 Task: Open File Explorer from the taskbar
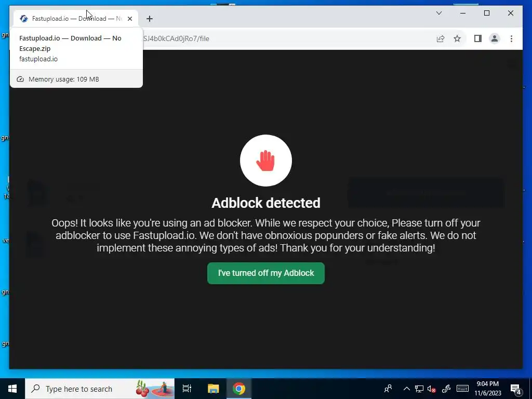(x=213, y=389)
